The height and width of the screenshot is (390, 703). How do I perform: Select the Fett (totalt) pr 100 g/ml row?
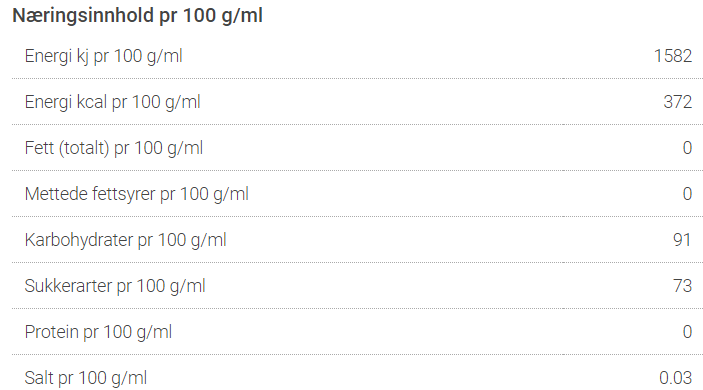coord(357,148)
